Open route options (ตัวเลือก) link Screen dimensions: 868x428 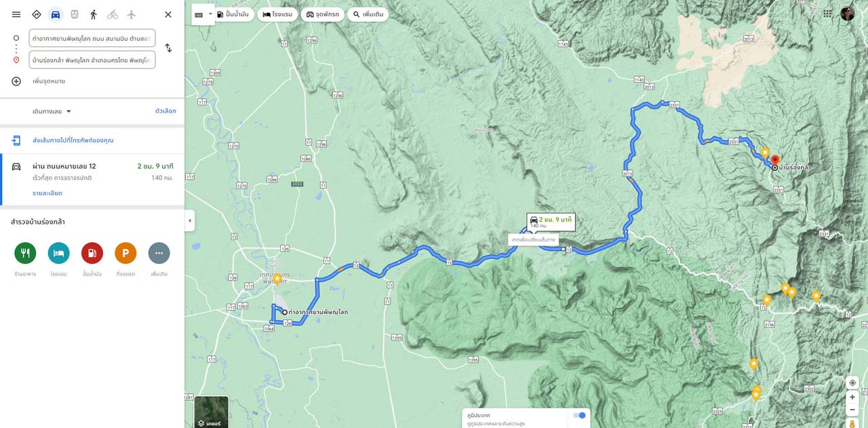[165, 111]
